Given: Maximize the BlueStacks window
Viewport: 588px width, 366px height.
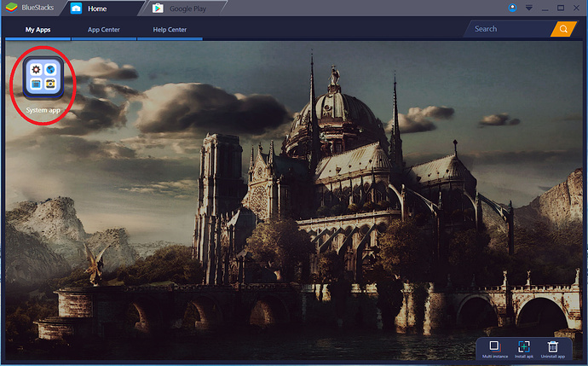Looking at the screenshot, I should pyautogui.click(x=561, y=8).
